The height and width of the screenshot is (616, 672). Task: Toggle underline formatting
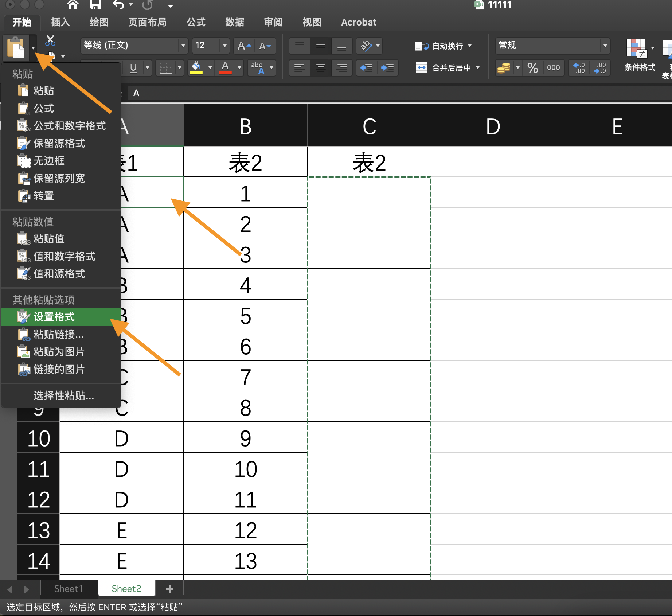point(133,68)
